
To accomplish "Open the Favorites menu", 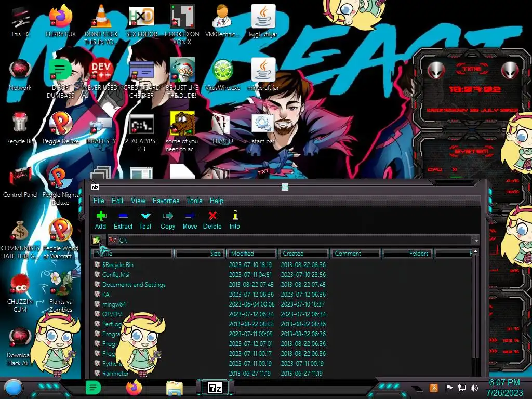I will coord(166,201).
